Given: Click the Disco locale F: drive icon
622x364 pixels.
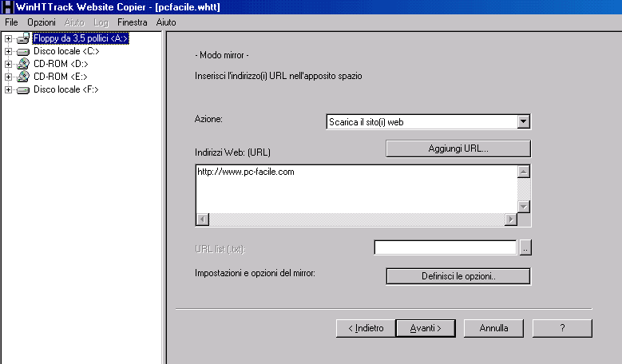Looking at the screenshot, I should (23, 89).
